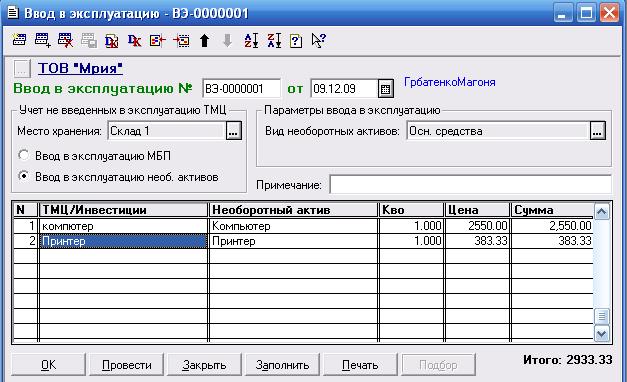
Task: Click the ТМЦ/Инвестиции column header
Action: pyautogui.click(x=124, y=210)
